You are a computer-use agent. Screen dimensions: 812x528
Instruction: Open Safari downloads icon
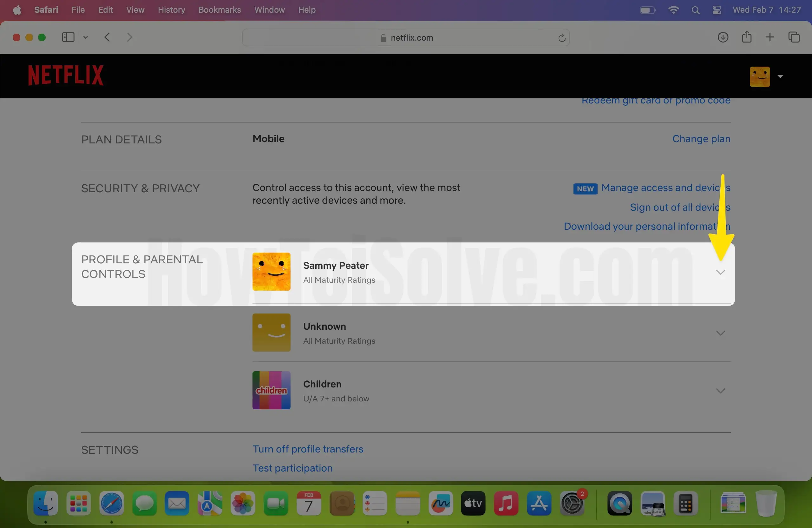tap(723, 37)
